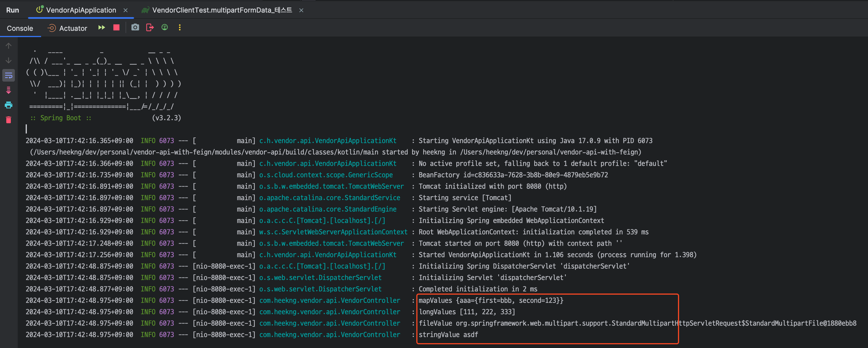Click the green profiler gauge icon

click(x=164, y=28)
